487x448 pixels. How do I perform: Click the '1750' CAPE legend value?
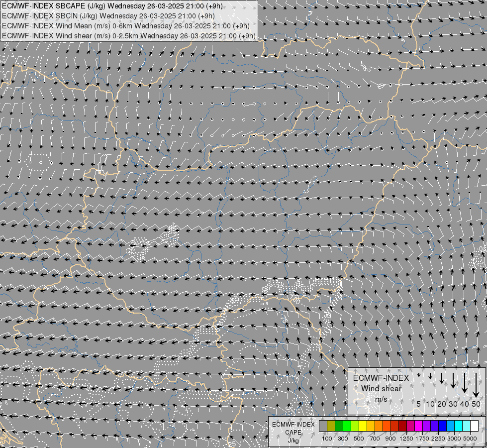click(x=422, y=439)
